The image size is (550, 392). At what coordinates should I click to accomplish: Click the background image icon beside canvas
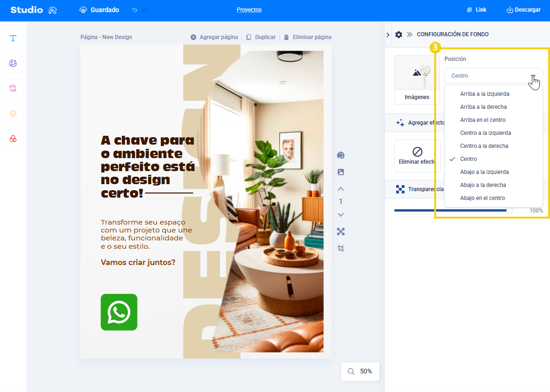[x=341, y=172]
